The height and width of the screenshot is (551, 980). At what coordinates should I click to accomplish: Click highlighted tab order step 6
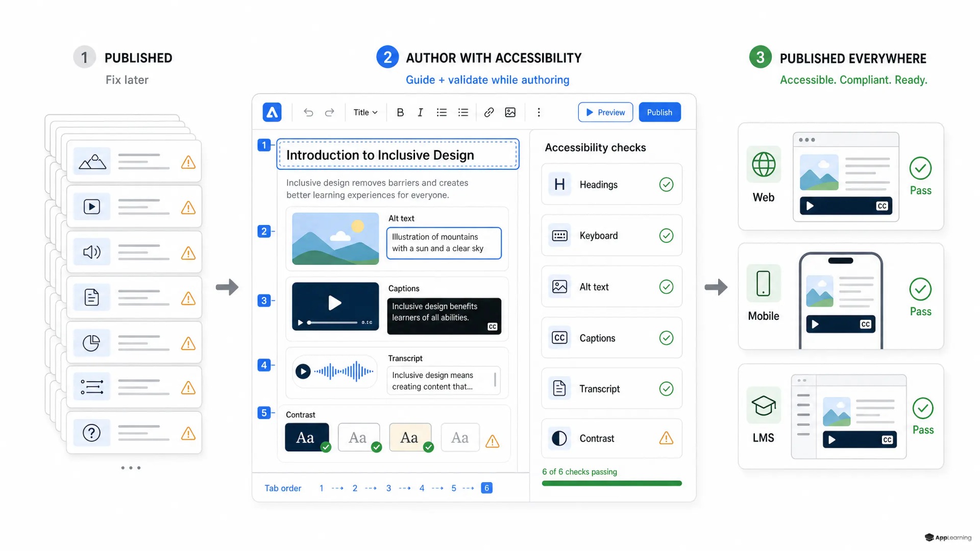tap(487, 488)
